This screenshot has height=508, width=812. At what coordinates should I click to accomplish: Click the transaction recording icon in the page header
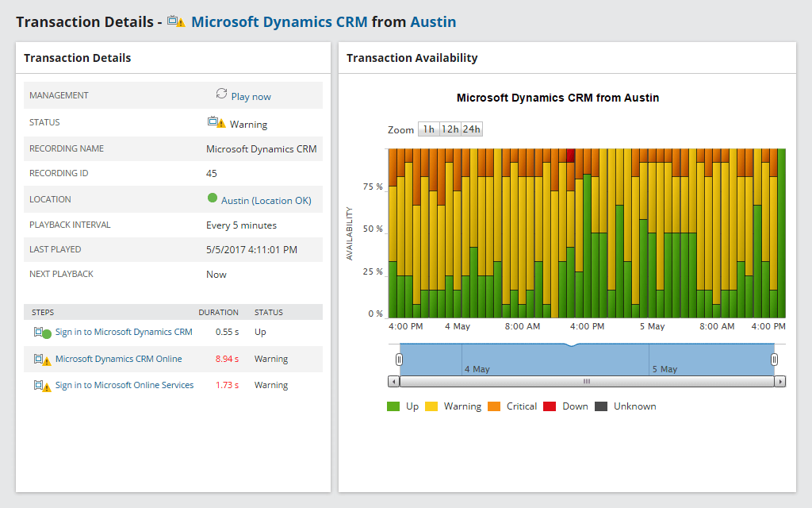point(174,21)
